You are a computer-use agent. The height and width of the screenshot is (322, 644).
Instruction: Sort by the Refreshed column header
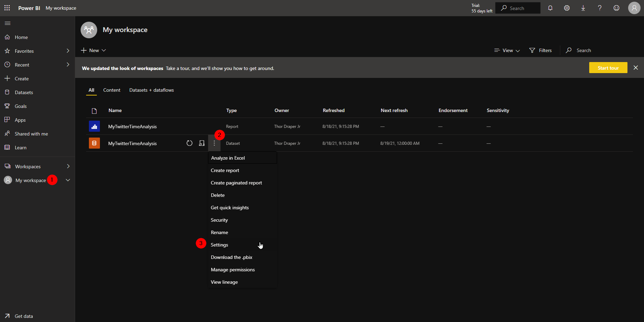[334, 110]
